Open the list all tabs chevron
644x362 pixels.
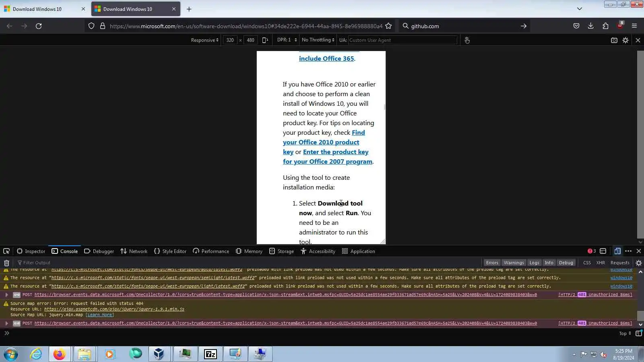(580, 9)
